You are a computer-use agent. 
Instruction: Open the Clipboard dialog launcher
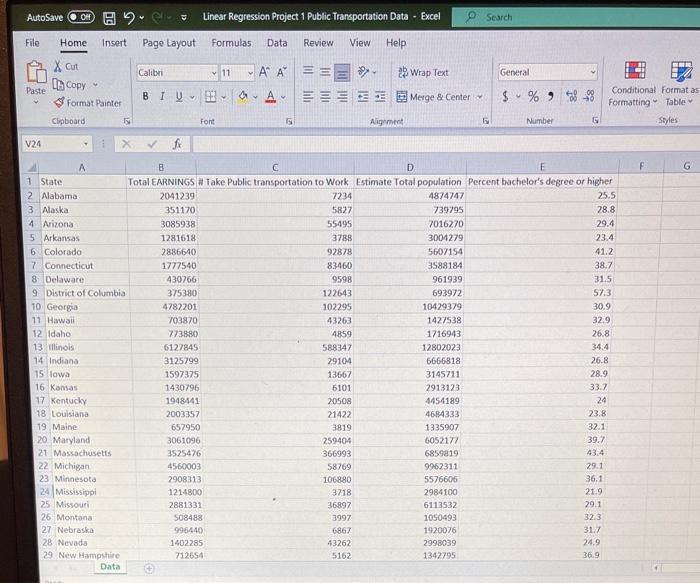tap(127, 121)
